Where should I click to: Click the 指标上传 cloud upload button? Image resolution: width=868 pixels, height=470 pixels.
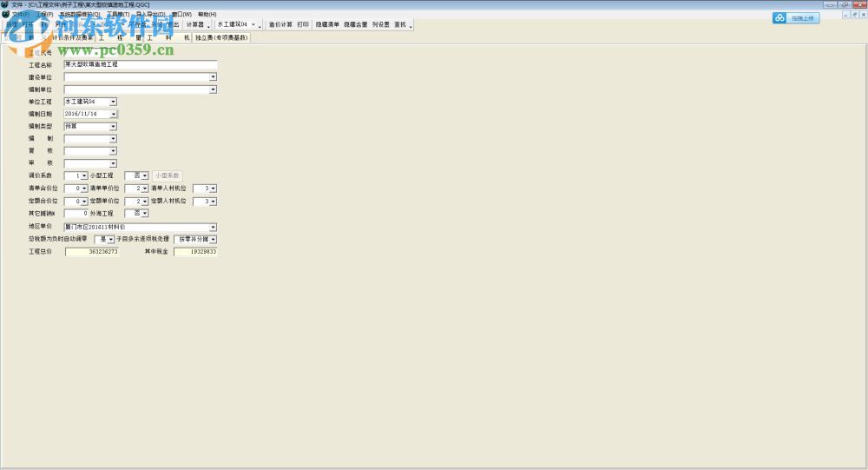795,18
